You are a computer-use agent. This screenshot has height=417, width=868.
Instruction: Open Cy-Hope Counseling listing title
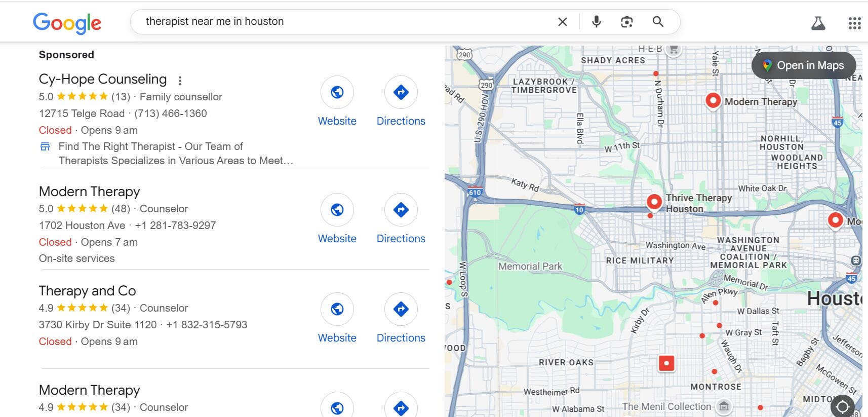[x=103, y=79]
